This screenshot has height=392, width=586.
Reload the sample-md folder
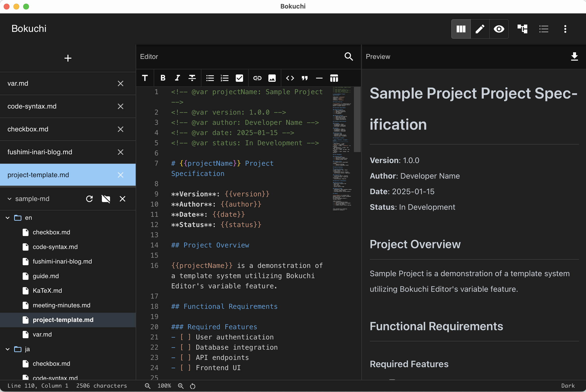tap(89, 199)
